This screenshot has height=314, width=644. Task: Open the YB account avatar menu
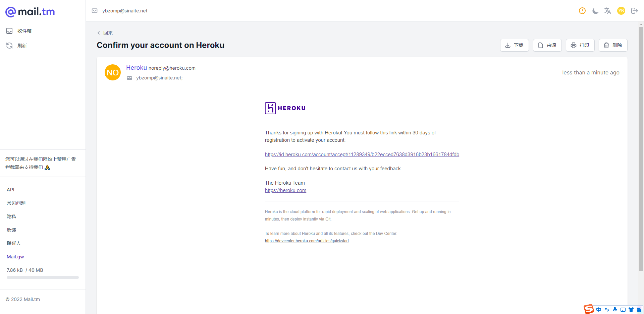coord(621,11)
